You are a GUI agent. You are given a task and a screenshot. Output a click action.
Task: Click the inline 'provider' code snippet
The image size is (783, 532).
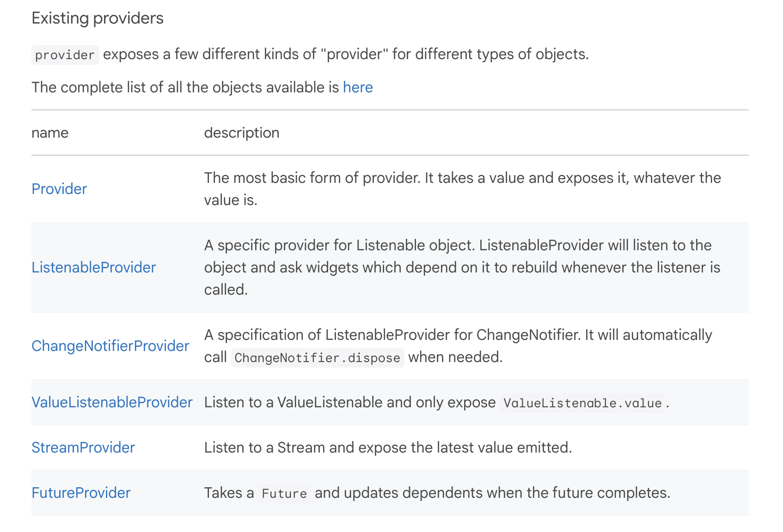tap(65, 55)
